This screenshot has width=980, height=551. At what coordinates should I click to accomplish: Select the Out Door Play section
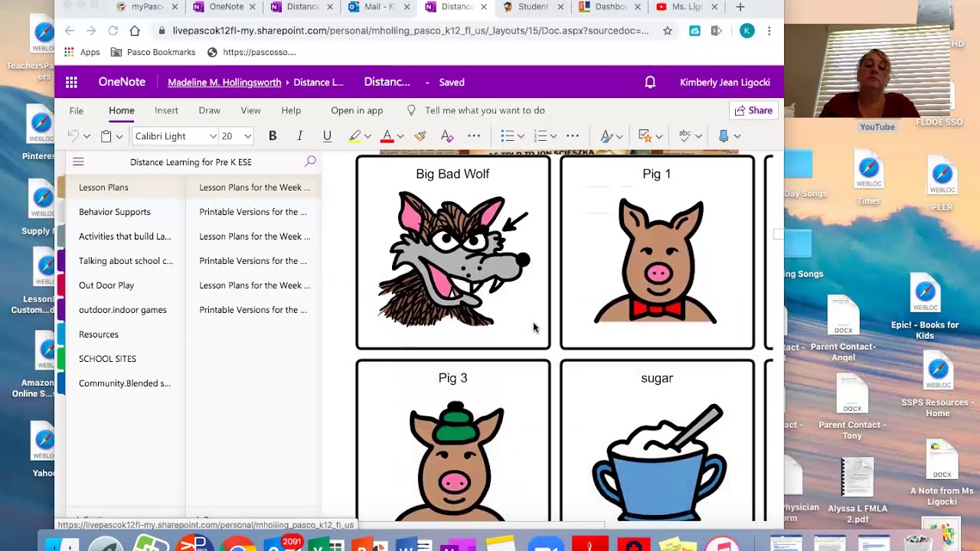click(106, 285)
